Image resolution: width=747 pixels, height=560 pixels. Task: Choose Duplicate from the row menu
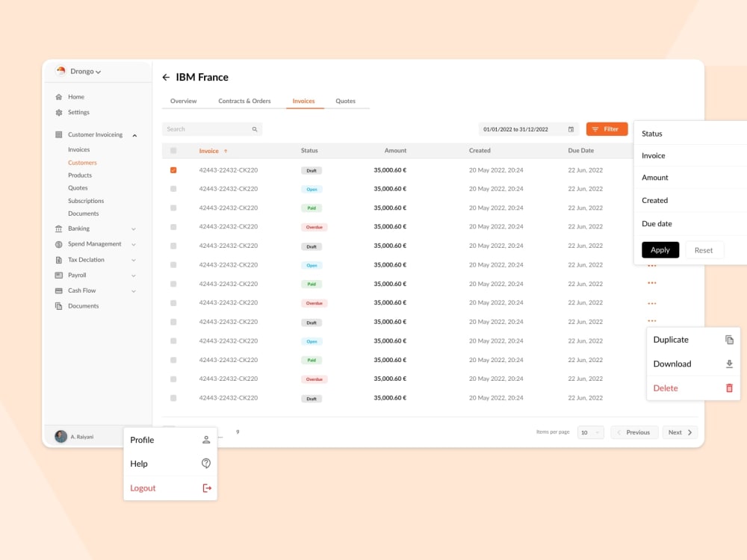click(x=693, y=340)
